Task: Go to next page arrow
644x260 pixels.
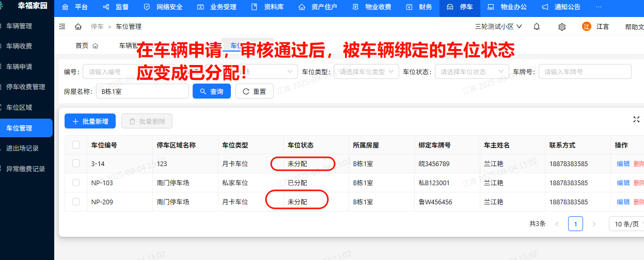Action: 594,224
